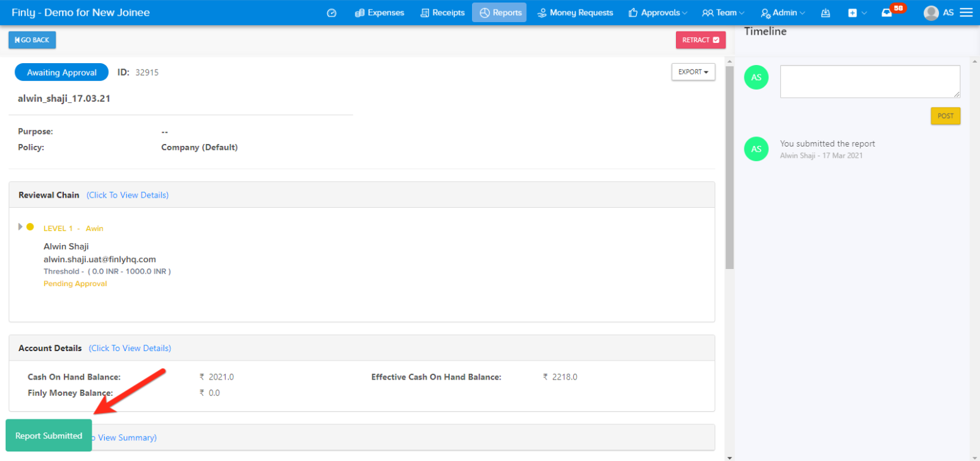Click the Effective Cash On Hand value 2218.0

(x=560, y=377)
